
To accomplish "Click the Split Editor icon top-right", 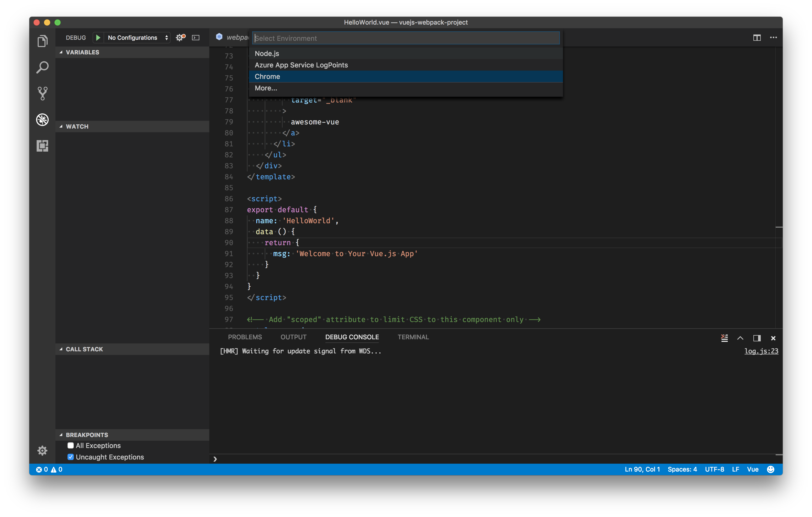I will pos(757,38).
